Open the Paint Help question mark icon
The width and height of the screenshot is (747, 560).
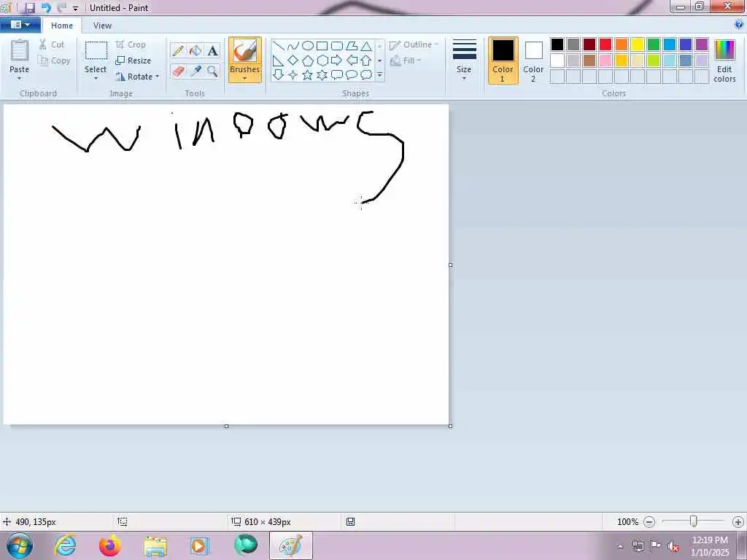tap(739, 25)
